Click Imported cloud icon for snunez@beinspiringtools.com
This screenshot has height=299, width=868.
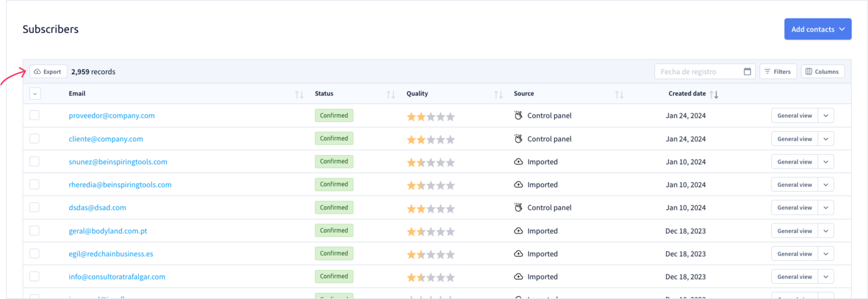coord(518,162)
